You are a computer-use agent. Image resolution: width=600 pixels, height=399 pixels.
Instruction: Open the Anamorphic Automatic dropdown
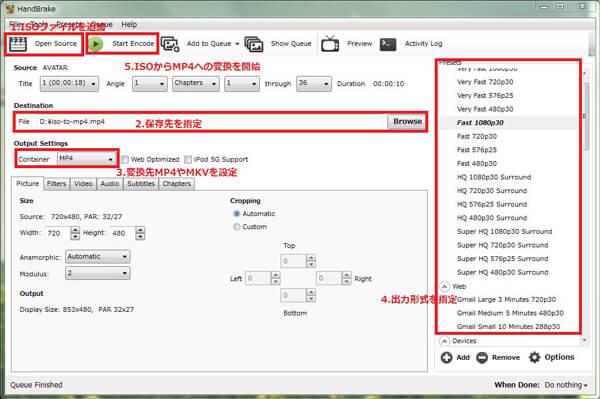[98, 257]
